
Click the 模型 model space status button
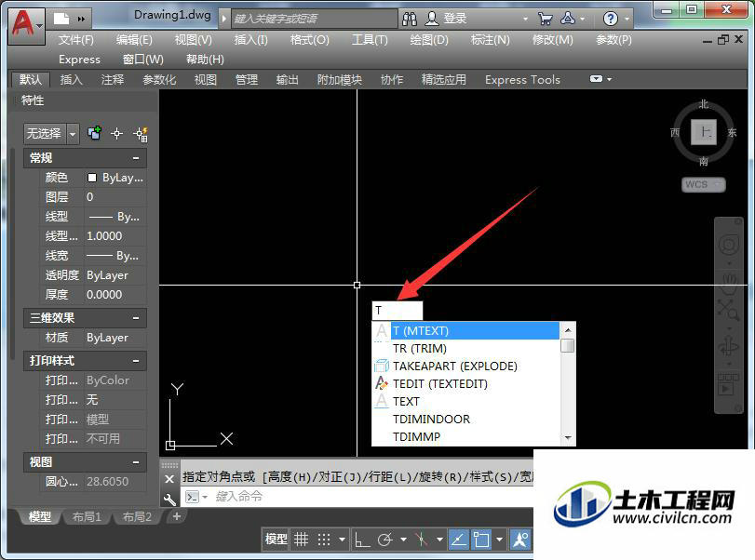tap(276, 540)
